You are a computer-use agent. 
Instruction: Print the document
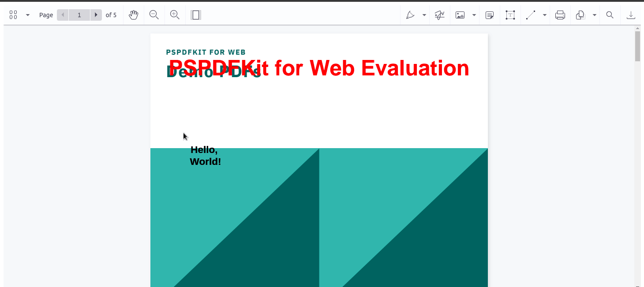[x=560, y=15]
